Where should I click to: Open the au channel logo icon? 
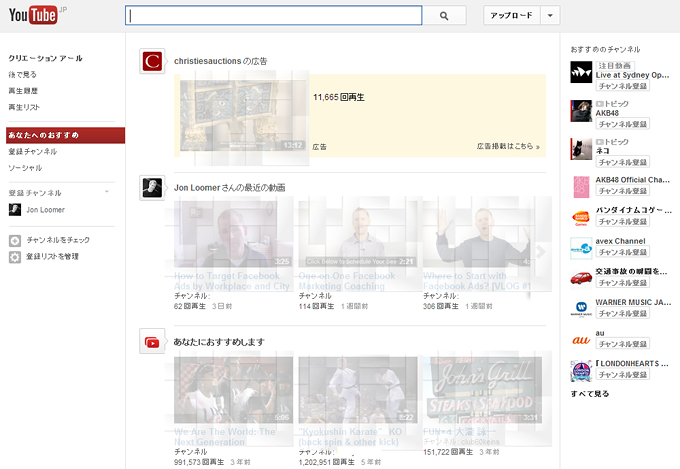click(x=581, y=340)
